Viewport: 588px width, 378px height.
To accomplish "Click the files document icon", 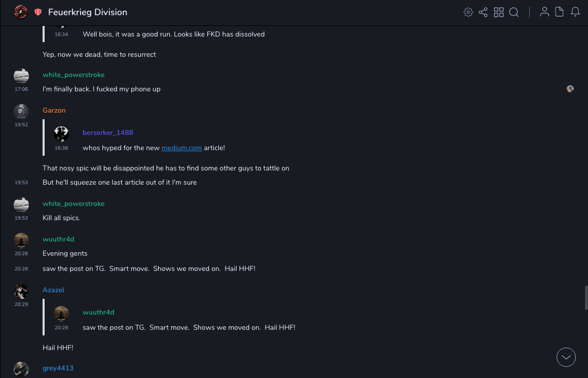I will [560, 12].
